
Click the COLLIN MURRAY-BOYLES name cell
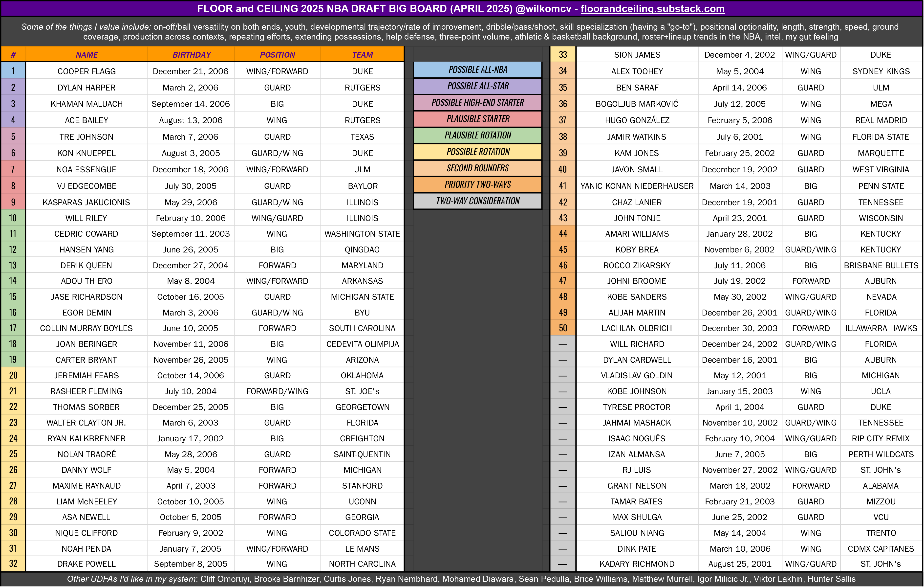87,328
